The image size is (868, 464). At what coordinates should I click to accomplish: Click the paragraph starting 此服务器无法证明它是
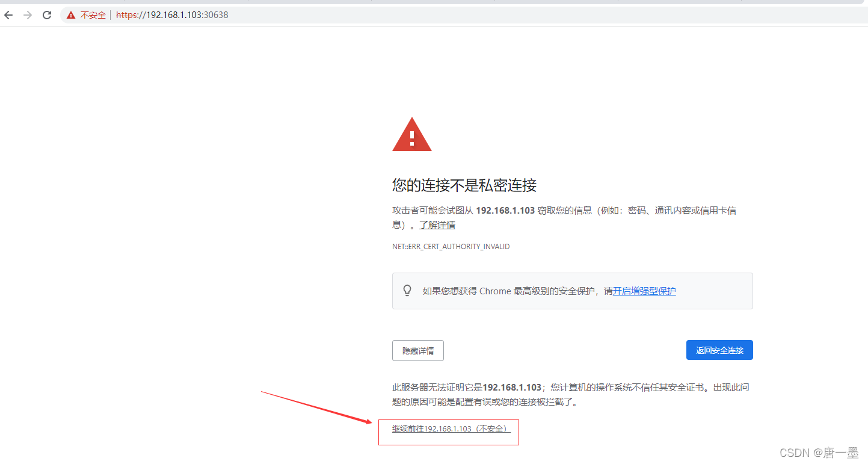coord(571,395)
